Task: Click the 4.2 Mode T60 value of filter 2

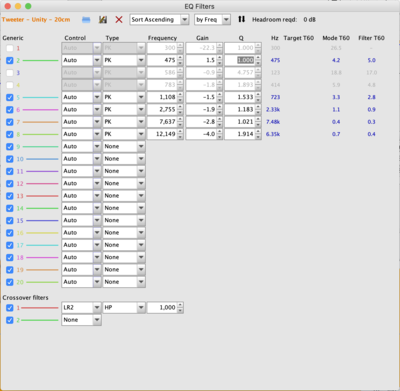Action: [336, 60]
